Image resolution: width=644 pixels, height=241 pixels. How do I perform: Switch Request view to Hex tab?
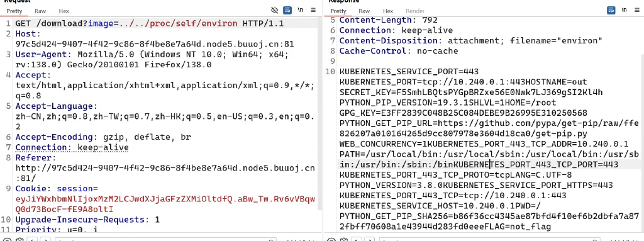coord(64,11)
